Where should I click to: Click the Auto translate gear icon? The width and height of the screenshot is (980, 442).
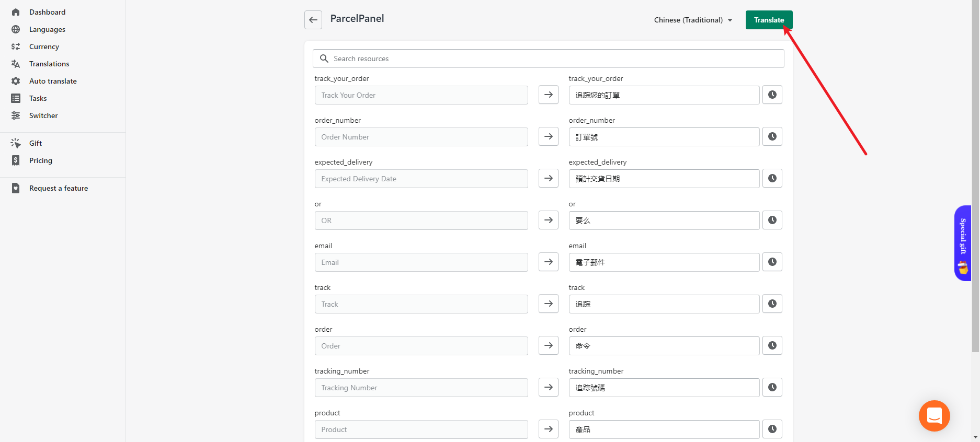pos(16,81)
